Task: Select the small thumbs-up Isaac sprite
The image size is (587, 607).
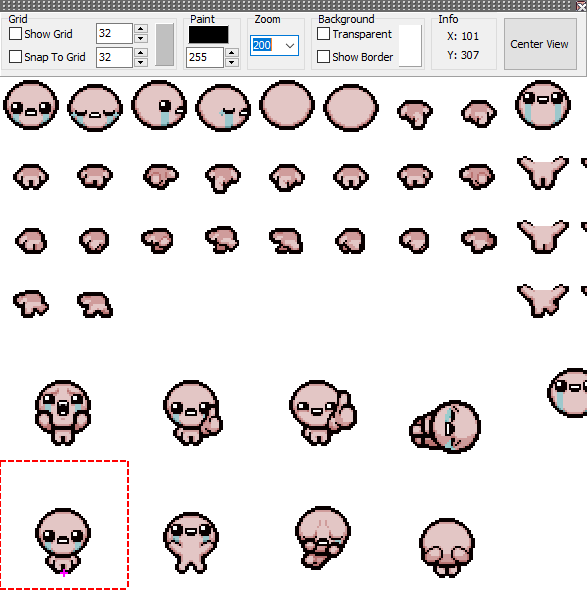Action: [x=192, y=412]
